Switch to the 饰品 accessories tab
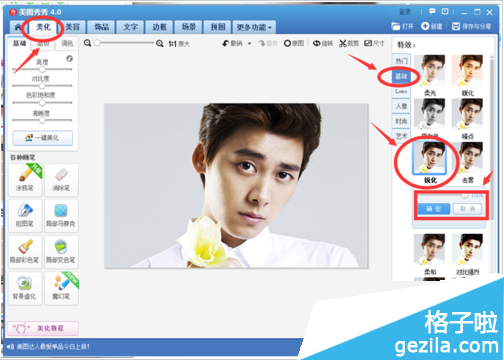The width and height of the screenshot is (504, 360). point(102,27)
